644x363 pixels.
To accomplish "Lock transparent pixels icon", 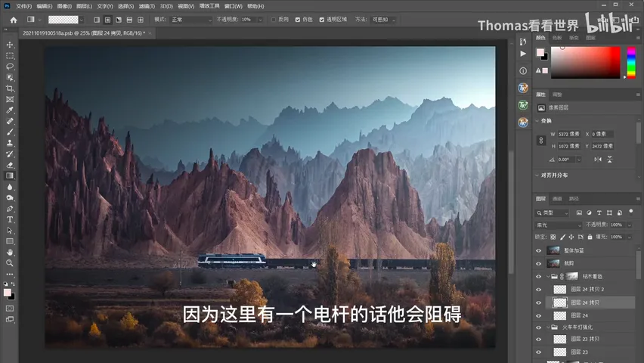I will tap(553, 237).
